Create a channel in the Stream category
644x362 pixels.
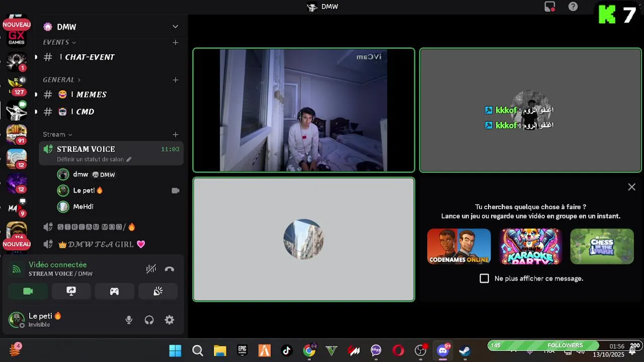pyautogui.click(x=176, y=134)
